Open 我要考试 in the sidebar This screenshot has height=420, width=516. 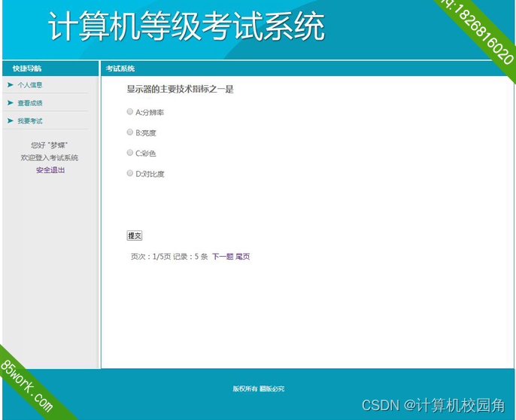click(x=30, y=121)
